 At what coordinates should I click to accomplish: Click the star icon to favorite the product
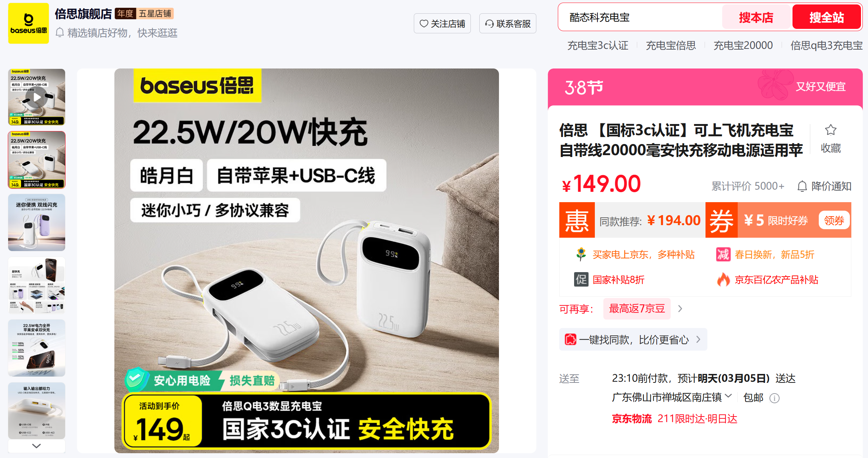831,130
